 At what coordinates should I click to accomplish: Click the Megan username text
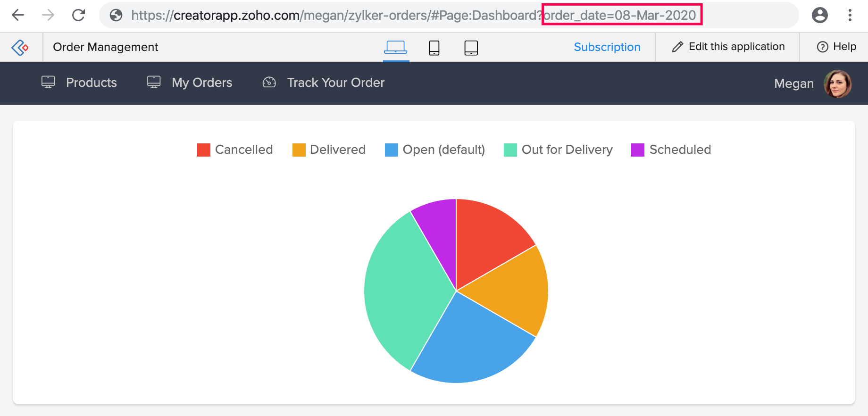click(x=794, y=84)
